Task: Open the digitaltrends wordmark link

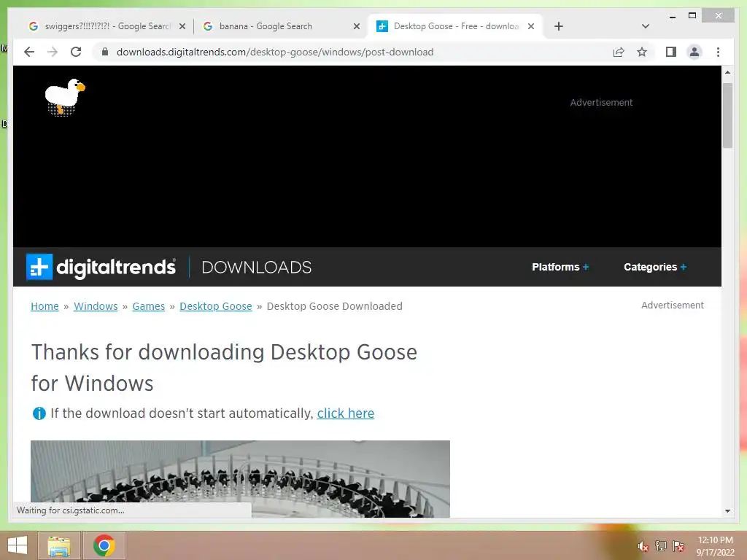Action: point(116,267)
